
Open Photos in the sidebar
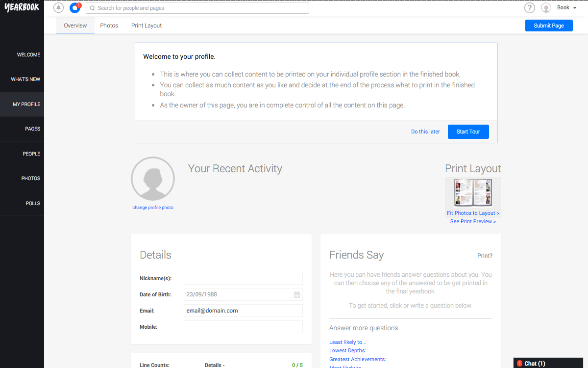coord(22,178)
